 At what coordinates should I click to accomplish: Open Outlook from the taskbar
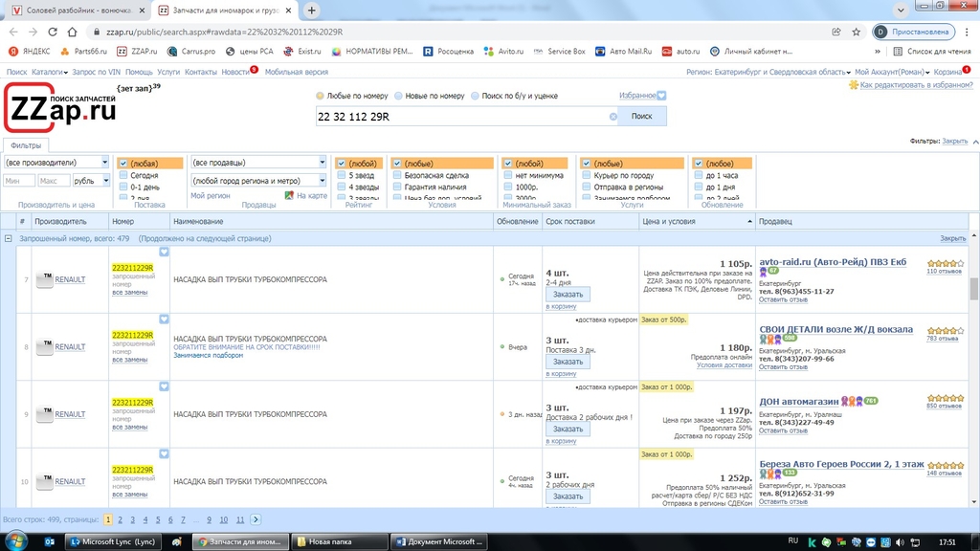click(50, 541)
